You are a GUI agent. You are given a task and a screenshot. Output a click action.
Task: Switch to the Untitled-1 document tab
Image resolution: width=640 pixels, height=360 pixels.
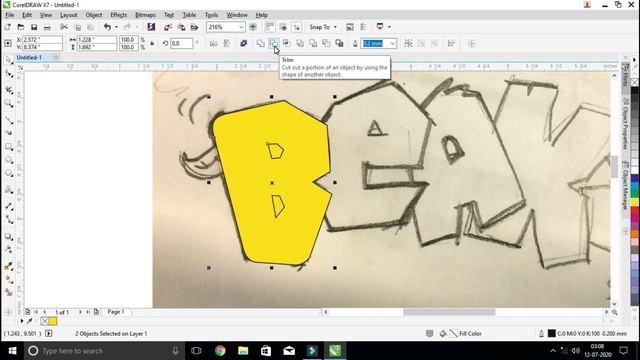(29, 58)
